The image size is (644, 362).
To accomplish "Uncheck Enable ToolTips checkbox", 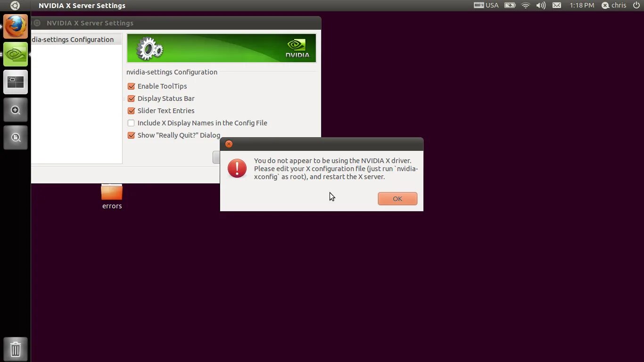I will [131, 86].
